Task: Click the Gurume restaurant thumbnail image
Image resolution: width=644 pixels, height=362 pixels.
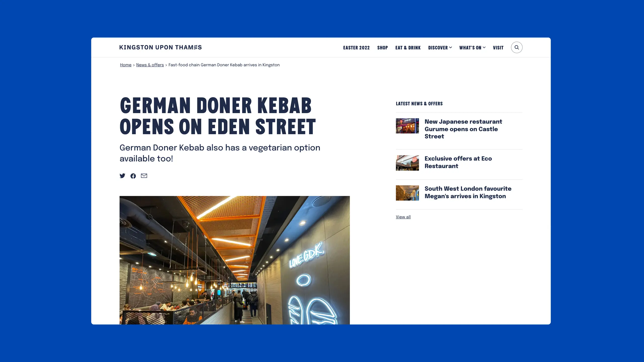Action: (x=407, y=126)
